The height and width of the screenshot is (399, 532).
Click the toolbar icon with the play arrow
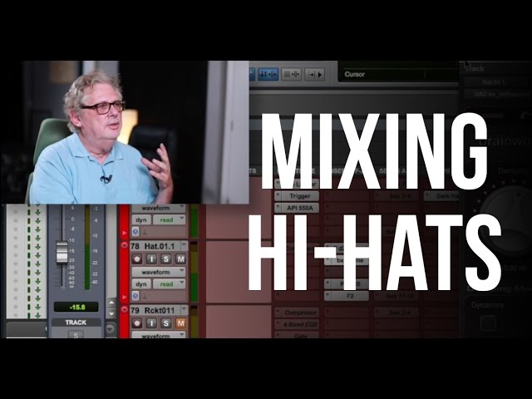pos(314,74)
